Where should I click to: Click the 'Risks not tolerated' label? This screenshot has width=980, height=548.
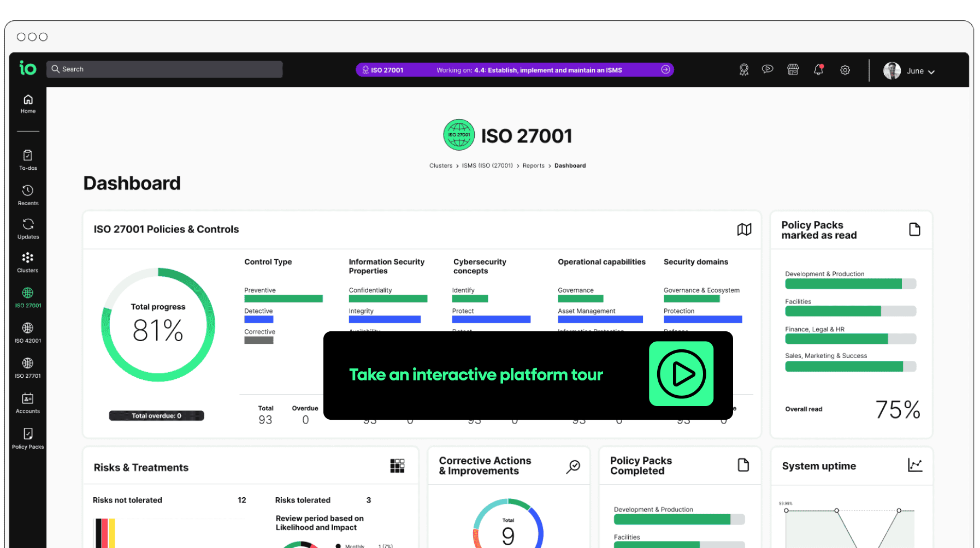click(x=127, y=500)
